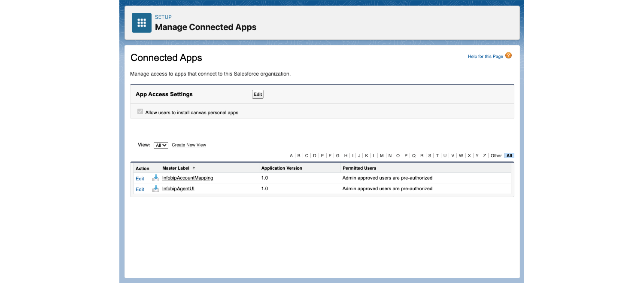Click the Action column header
Screen dimensions: 644x283
(143, 169)
